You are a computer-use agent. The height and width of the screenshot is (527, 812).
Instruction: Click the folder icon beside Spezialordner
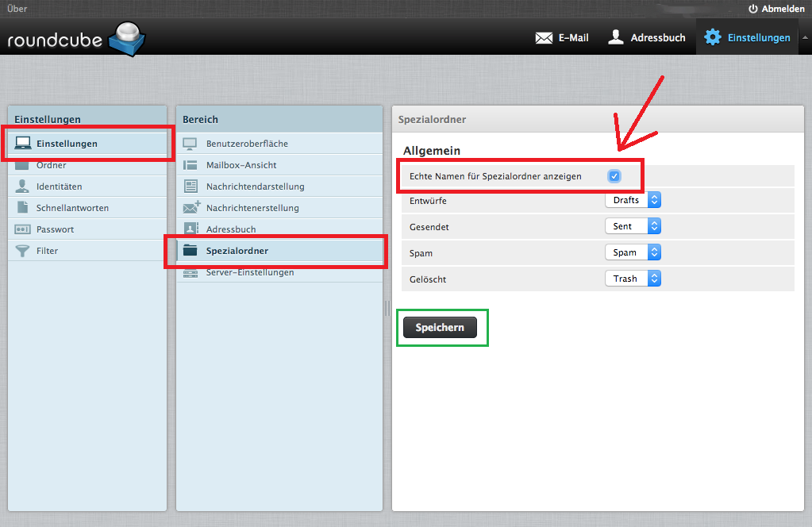pos(190,251)
